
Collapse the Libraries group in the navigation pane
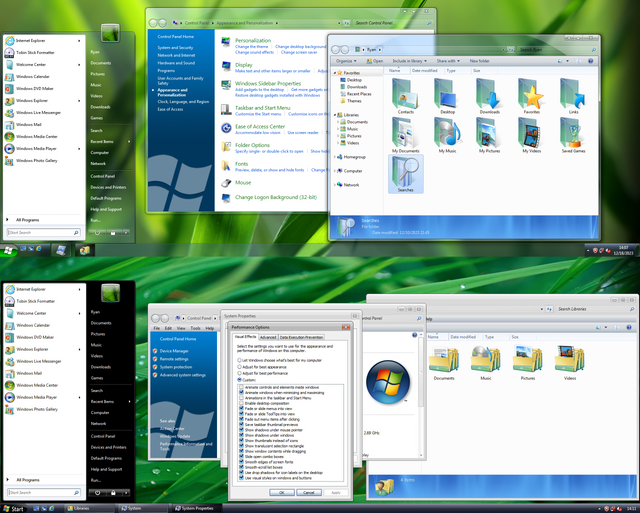[x=335, y=115]
